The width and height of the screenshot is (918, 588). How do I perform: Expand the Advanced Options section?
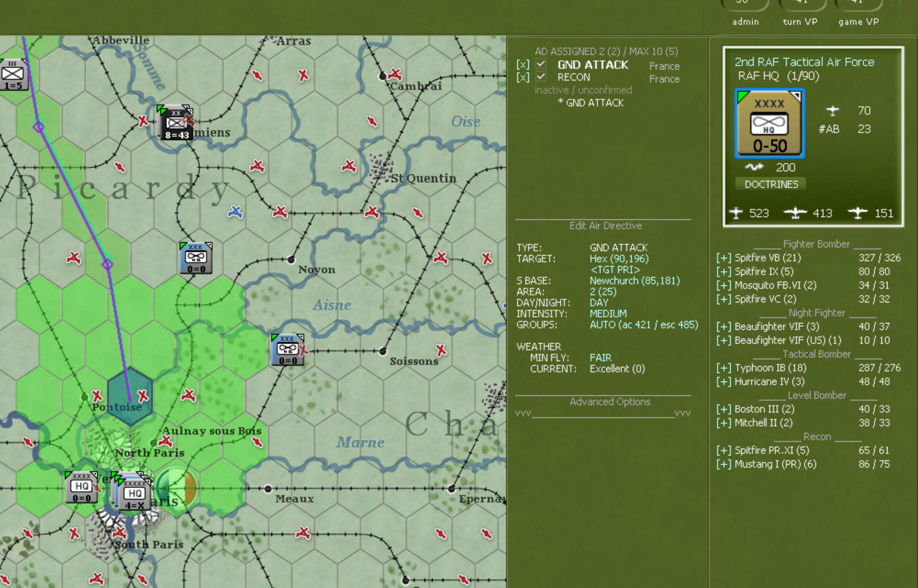tap(610, 402)
